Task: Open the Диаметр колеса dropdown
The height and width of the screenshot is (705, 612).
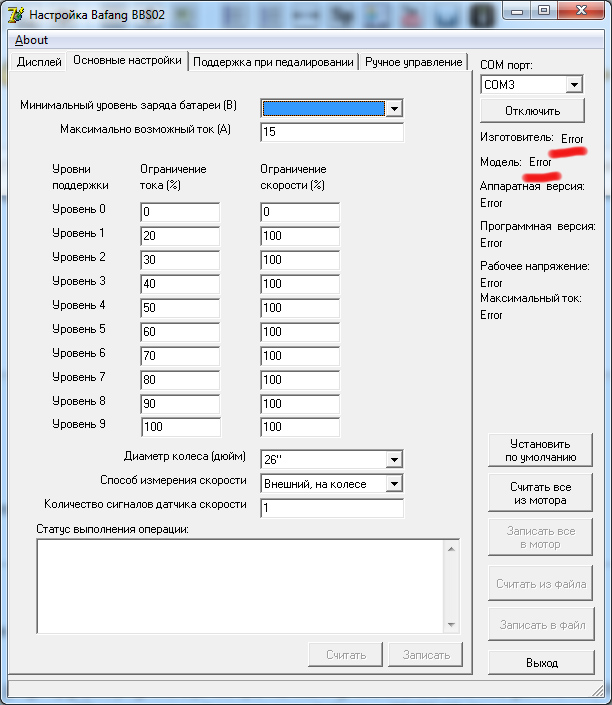Action: coord(394,460)
